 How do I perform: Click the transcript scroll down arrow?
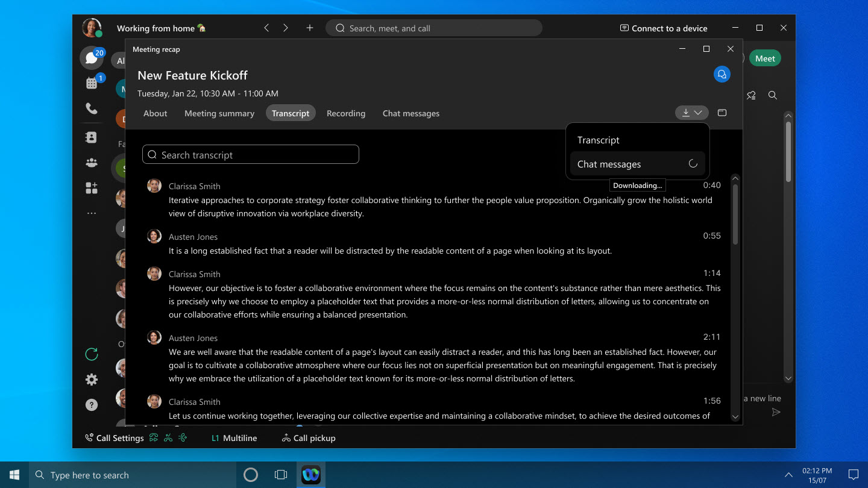(735, 416)
